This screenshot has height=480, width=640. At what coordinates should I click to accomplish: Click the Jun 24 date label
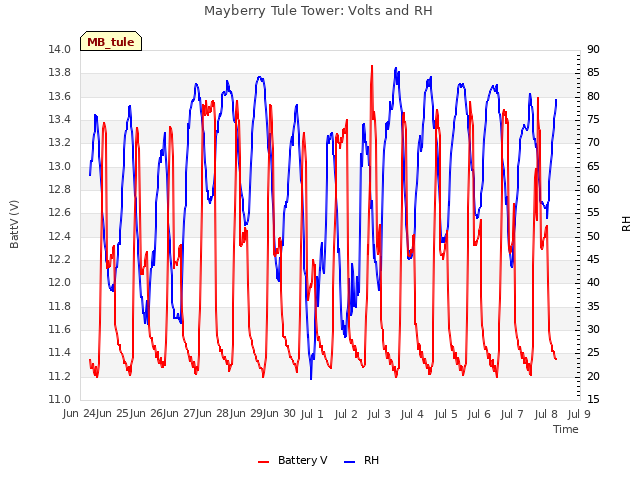click(80, 414)
